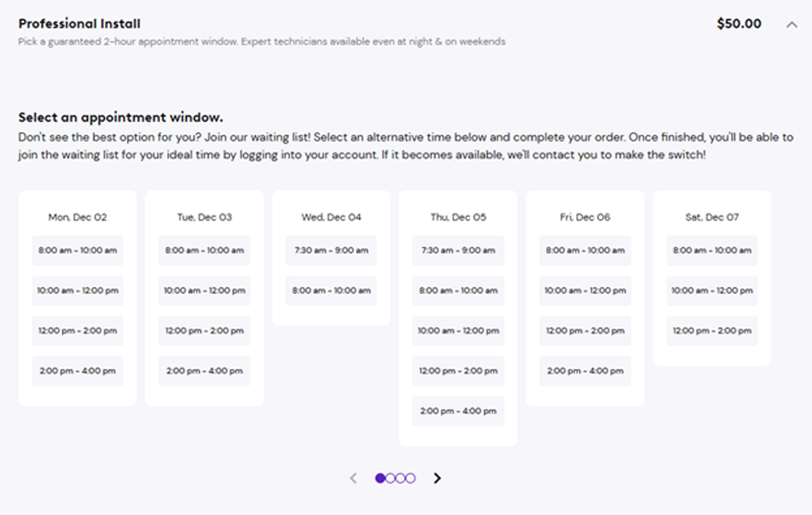
Task: Choose Friday Dec 06 10:00 am slot
Action: [585, 291]
